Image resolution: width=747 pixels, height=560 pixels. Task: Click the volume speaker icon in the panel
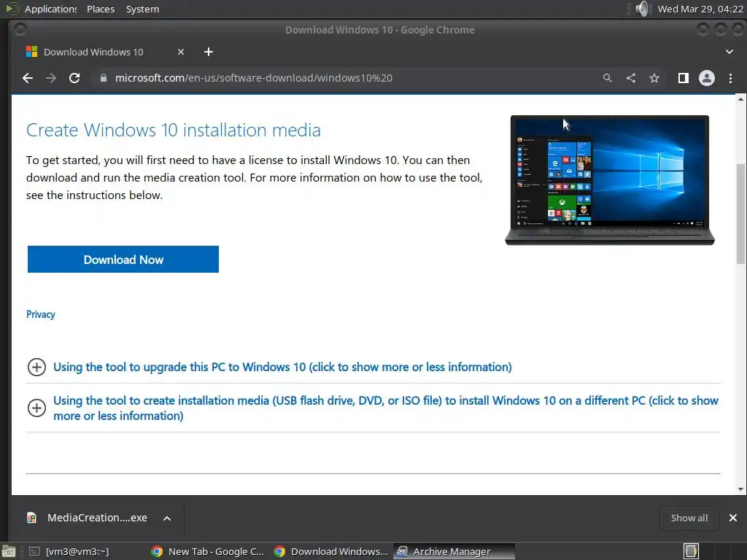(x=642, y=9)
